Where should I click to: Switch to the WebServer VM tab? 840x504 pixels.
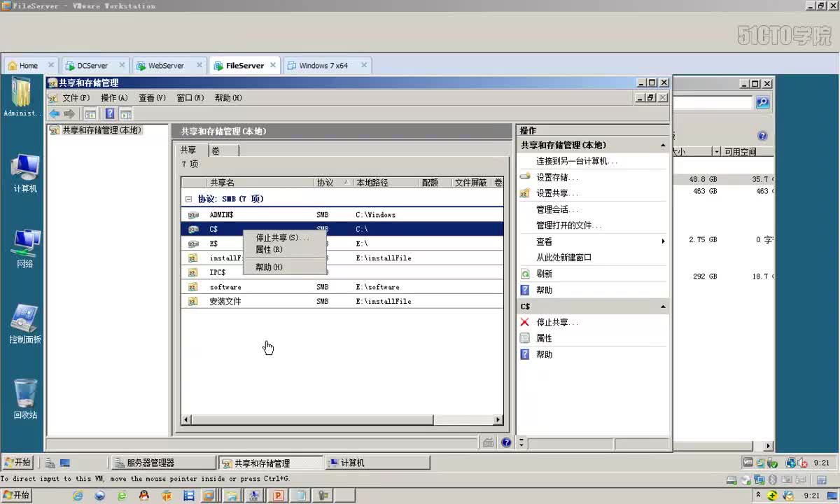point(169,65)
